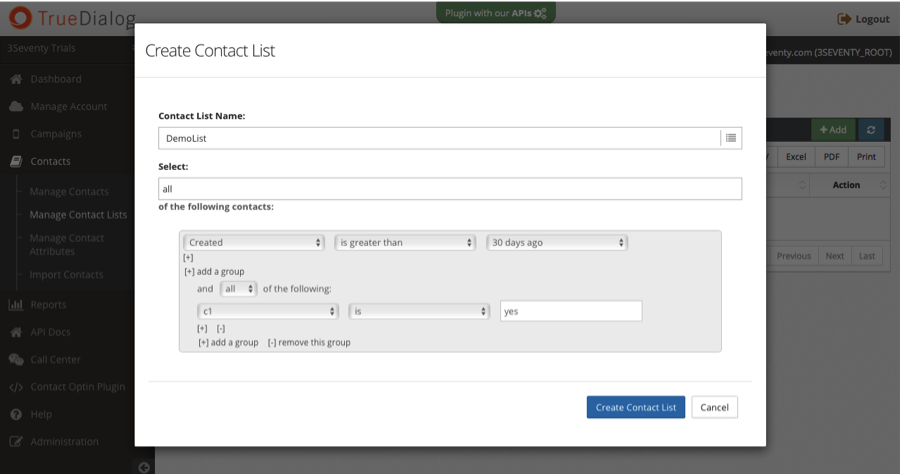The width and height of the screenshot is (900, 475).
Task: Click the '3Seventy Trials' account label
Action: point(41,48)
